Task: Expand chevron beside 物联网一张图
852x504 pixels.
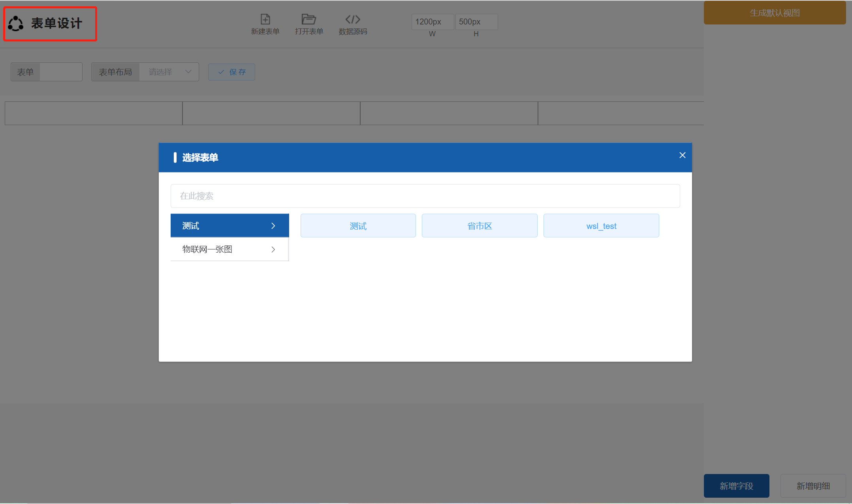Action: tap(273, 249)
